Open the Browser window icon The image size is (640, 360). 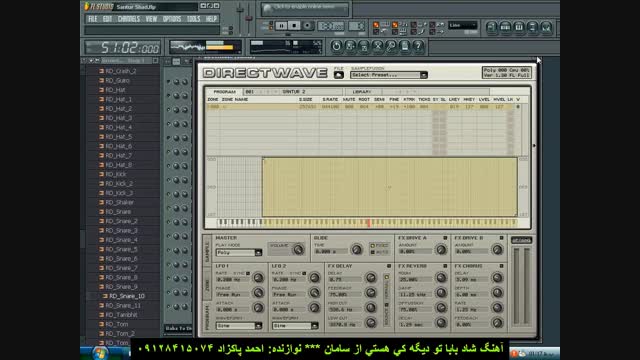click(532, 27)
